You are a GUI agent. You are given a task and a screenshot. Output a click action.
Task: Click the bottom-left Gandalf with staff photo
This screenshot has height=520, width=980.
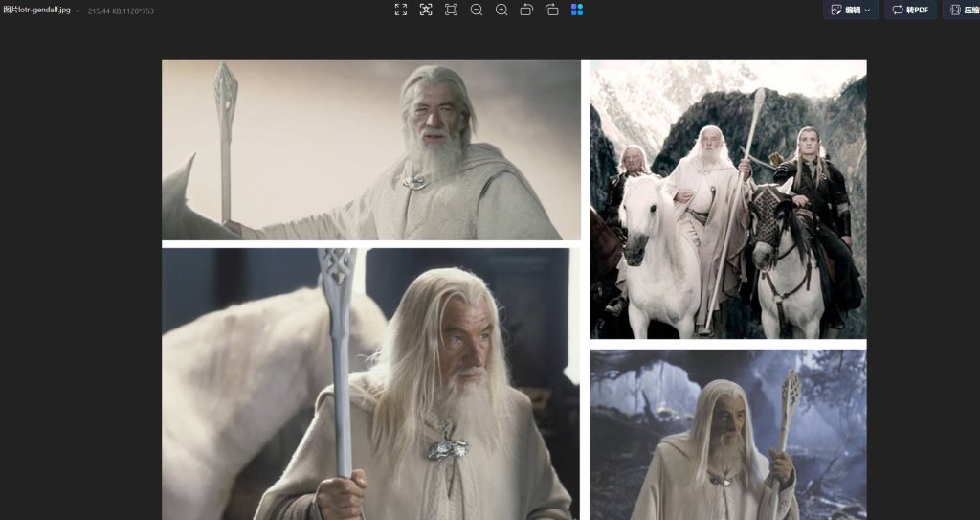tap(370, 383)
